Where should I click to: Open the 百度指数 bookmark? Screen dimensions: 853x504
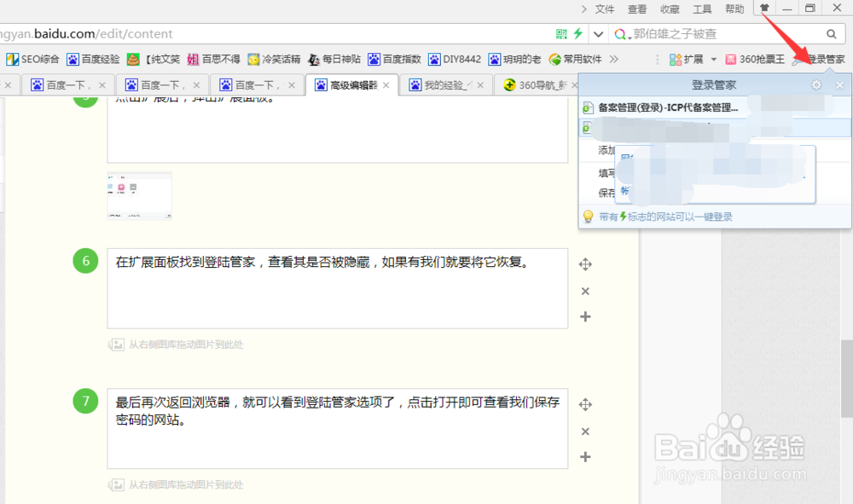[394, 59]
